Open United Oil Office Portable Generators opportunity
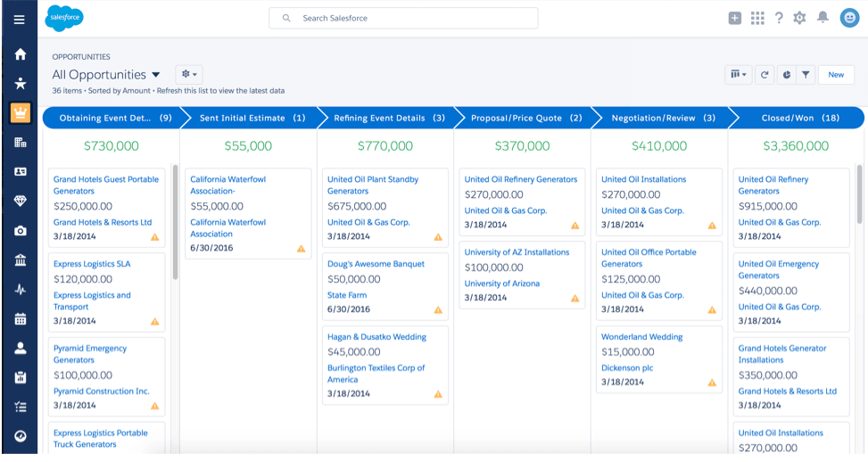 pos(649,259)
